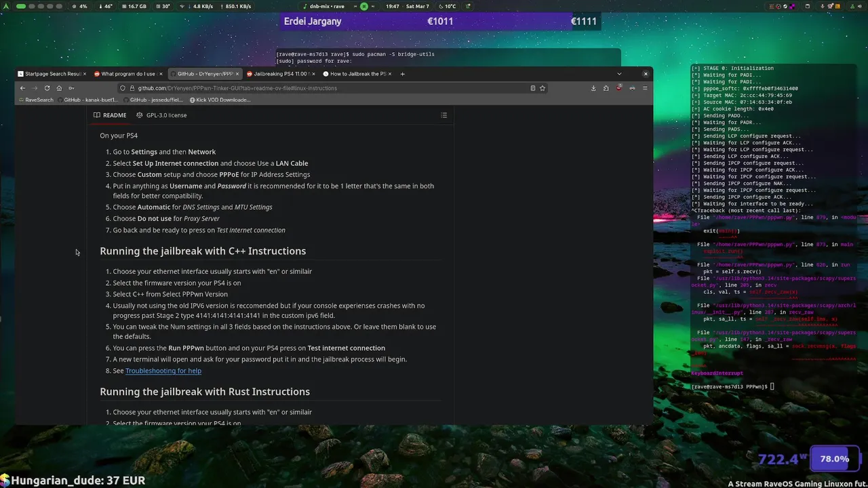Click 'Running the jailbreak with C++ Instructions' heading
The height and width of the screenshot is (488, 868).
203,251
